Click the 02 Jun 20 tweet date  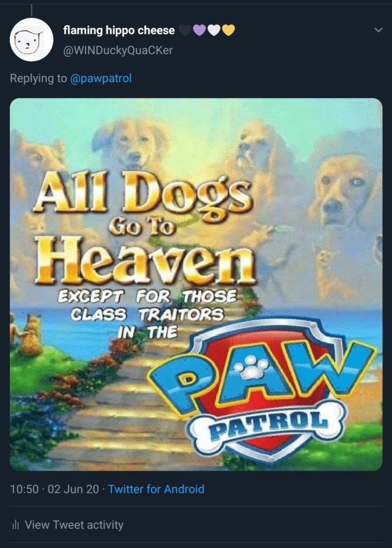(x=73, y=489)
